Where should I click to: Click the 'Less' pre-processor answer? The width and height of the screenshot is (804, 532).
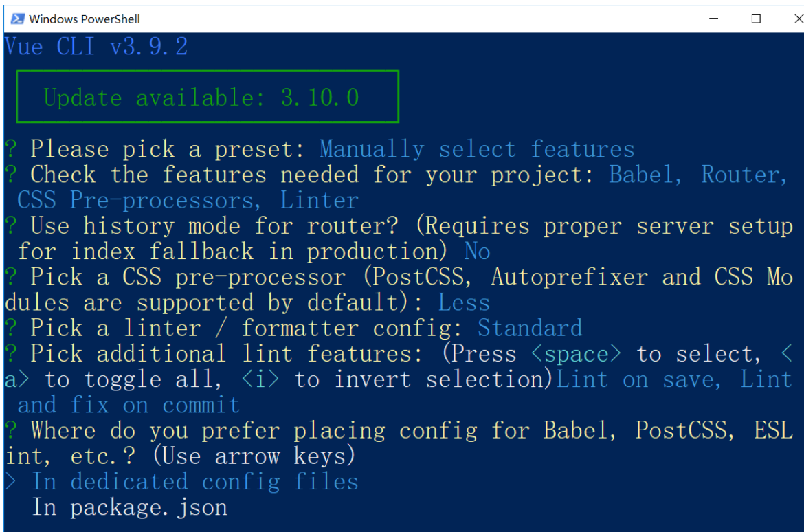click(464, 302)
